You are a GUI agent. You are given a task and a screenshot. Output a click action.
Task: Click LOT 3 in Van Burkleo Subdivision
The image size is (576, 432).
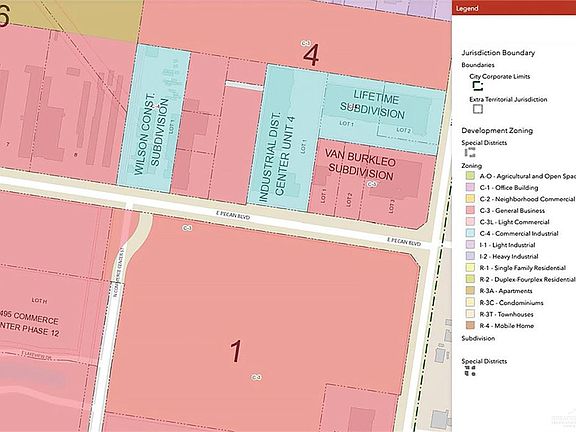coord(392,206)
